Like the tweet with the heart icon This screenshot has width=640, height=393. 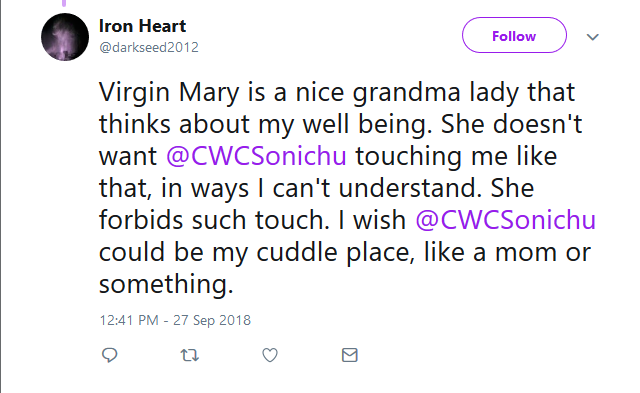coord(270,355)
